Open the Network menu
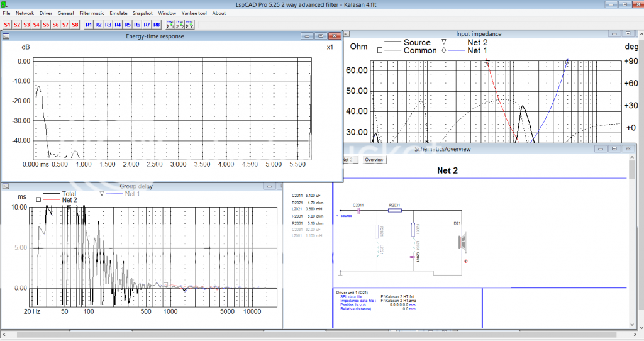The width and height of the screenshot is (644, 341). coord(25,13)
